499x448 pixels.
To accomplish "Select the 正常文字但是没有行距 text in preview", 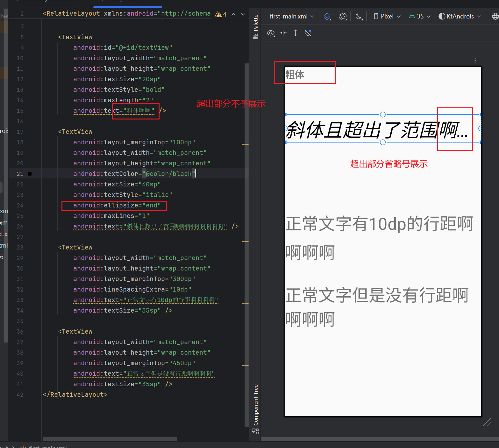I will 377,307.
